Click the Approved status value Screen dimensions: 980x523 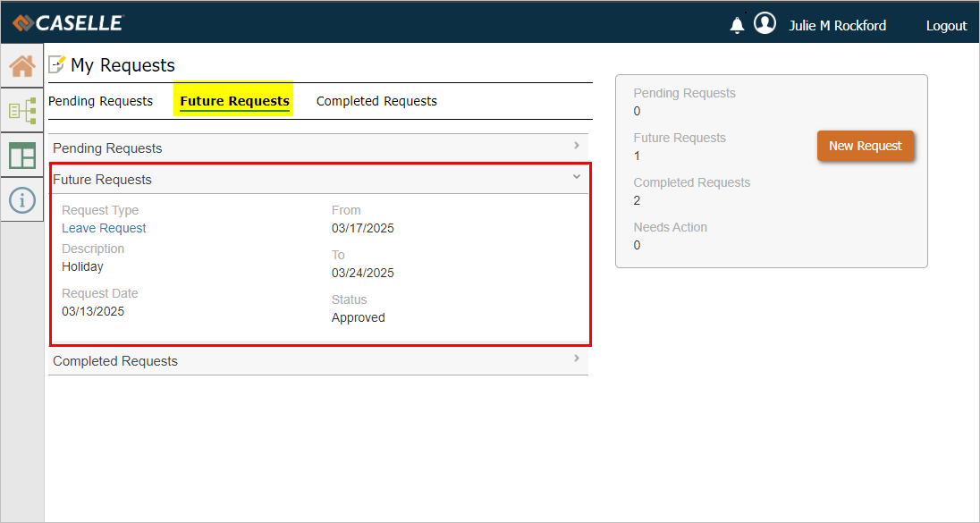358,317
